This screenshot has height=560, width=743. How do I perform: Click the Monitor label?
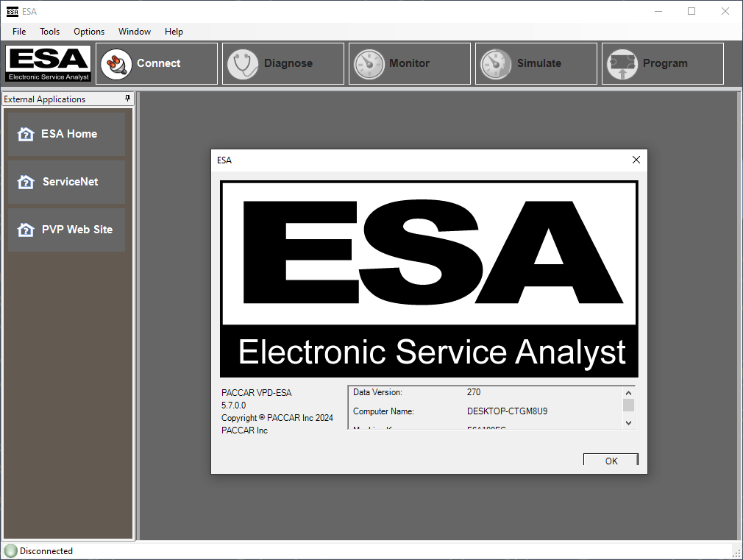coord(410,63)
